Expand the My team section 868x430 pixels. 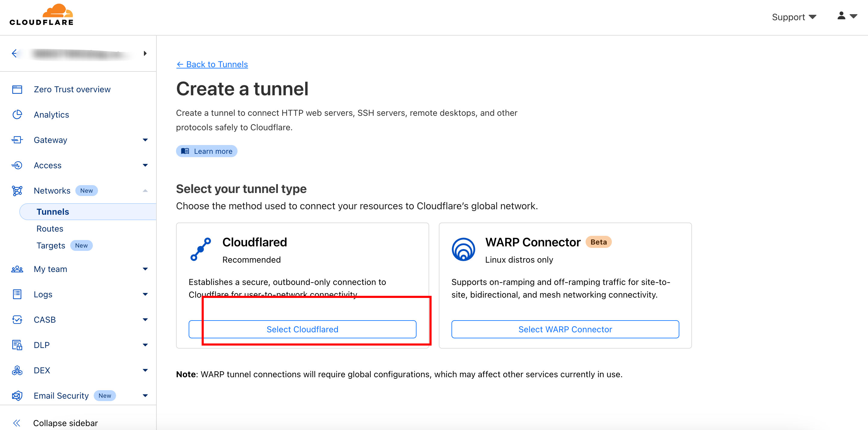click(145, 269)
